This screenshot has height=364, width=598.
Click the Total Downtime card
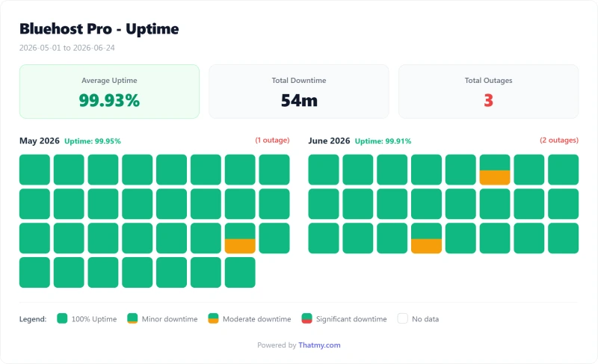[299, 91]
